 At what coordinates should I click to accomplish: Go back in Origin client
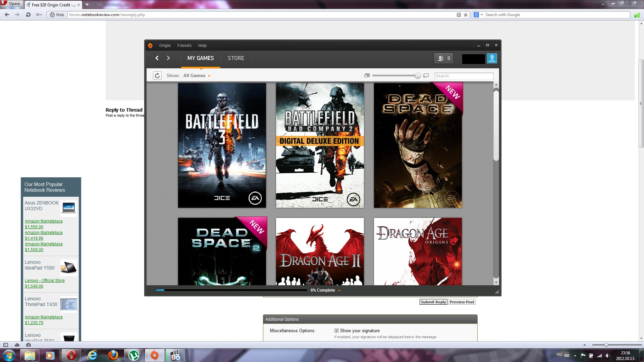[157, 58]
